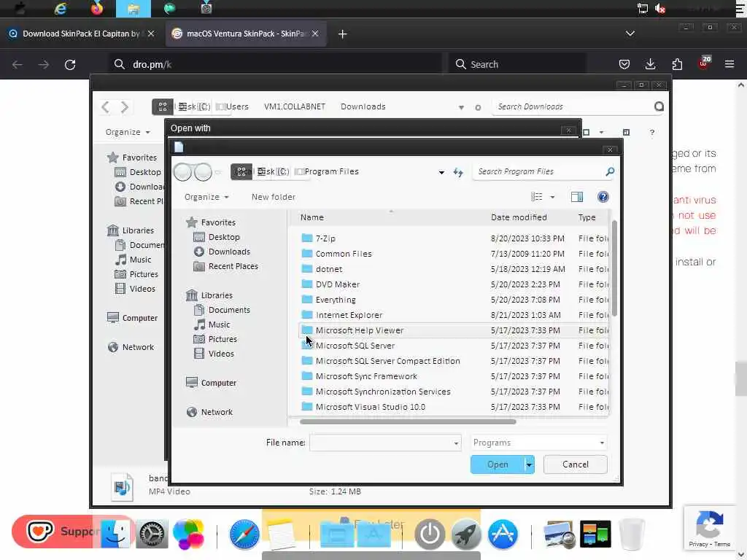Viewport: 747px width, 560px height.
Task: Change view icon in Open dialog
Action: 537,197
